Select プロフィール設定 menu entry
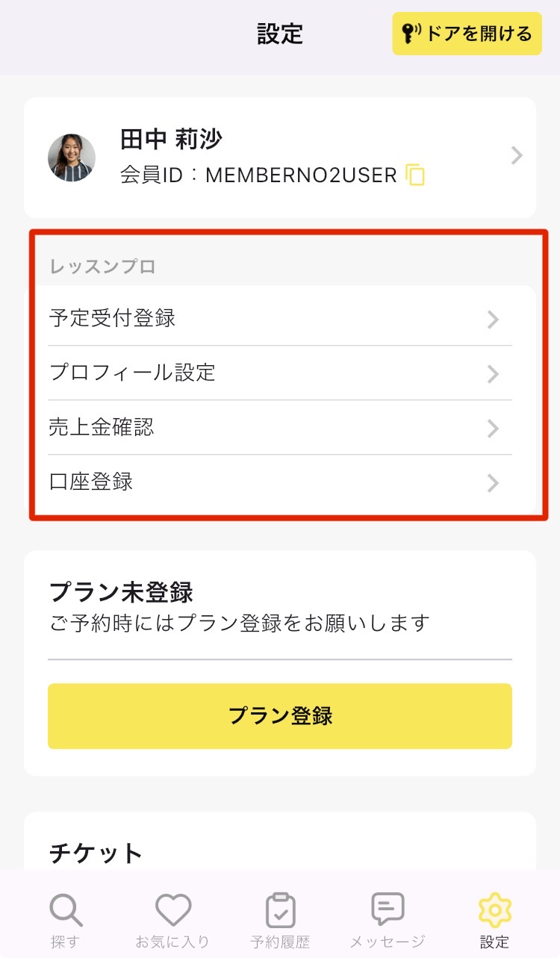 tap(133, 373)
